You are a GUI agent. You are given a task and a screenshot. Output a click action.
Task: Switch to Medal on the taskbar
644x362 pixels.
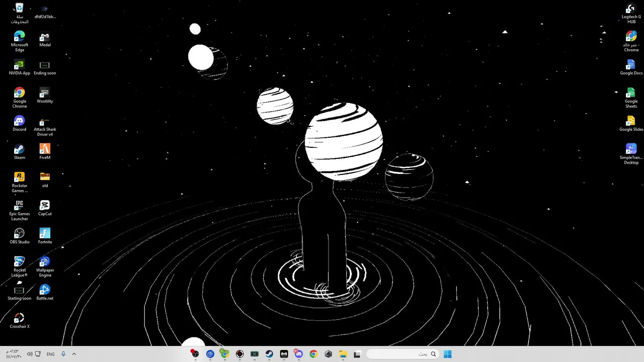click(284, 354)
